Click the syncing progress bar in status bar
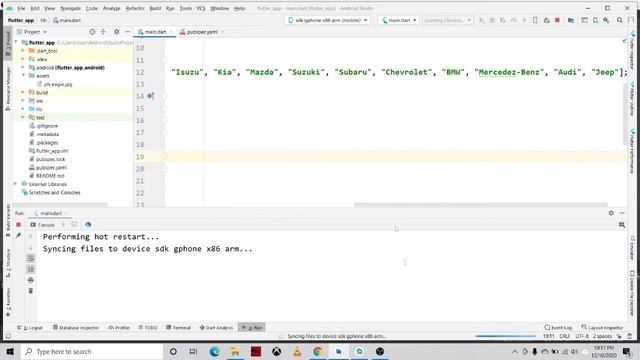The image size is (640, 360). point(505,336)
